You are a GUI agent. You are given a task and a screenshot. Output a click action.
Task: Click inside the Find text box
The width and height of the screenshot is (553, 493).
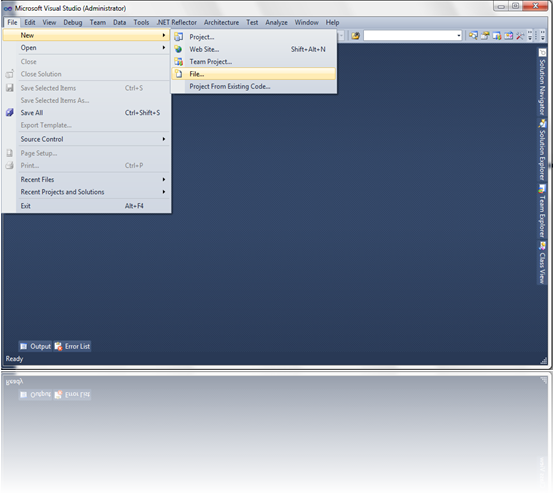(410, 36)
